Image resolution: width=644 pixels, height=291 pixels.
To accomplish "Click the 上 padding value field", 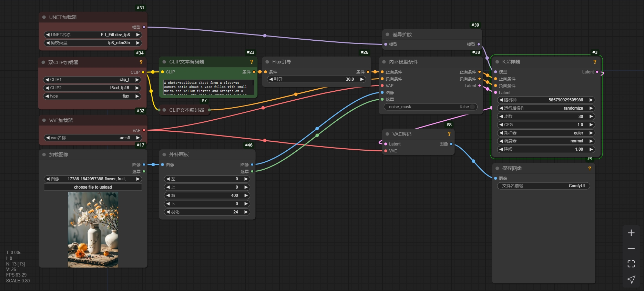I will point(207,187).
